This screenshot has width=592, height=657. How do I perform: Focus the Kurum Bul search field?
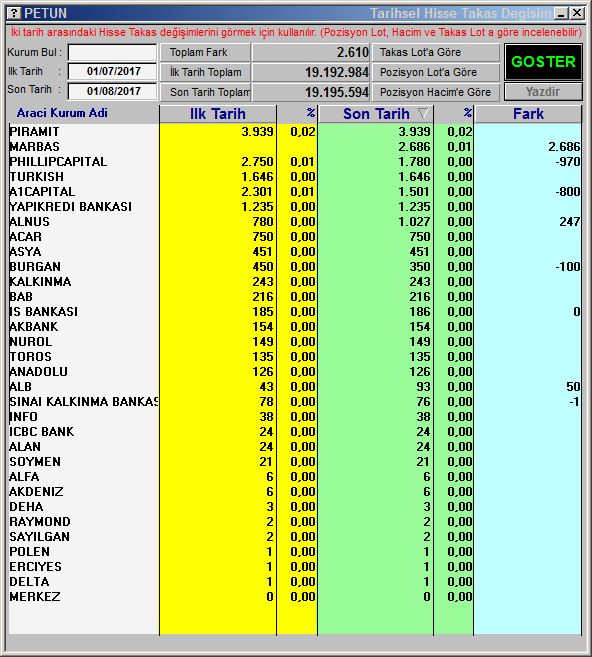pos(112,53)
